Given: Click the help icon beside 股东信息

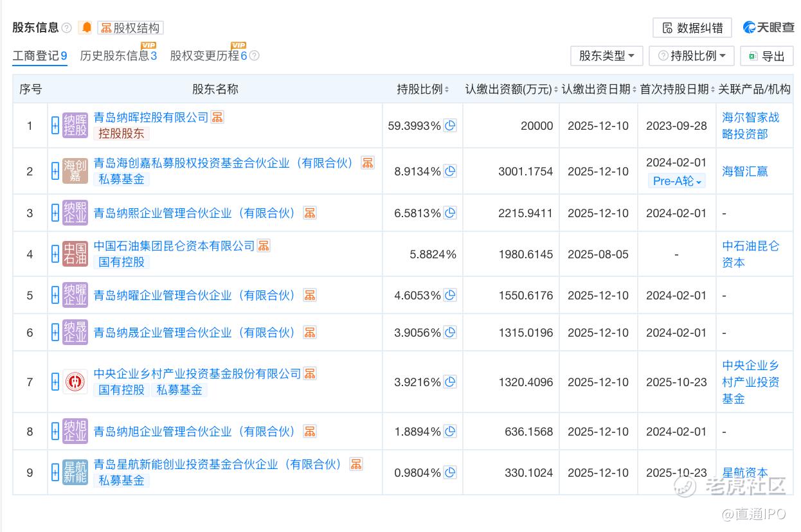Looking at the screenshot, I should [67, 28].
